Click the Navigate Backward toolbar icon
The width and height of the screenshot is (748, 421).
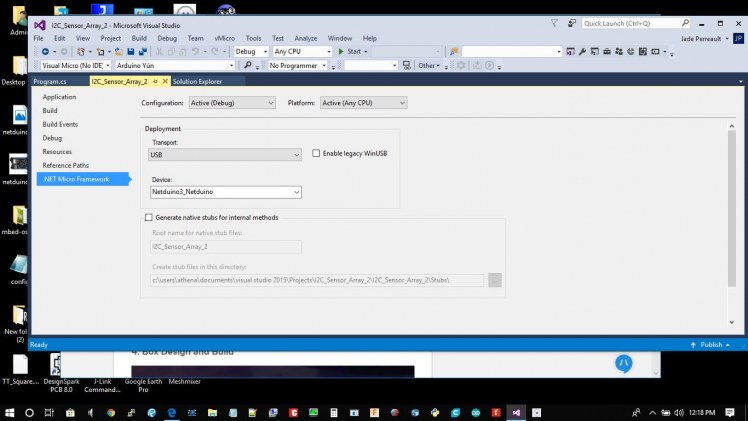coord(45,51)
